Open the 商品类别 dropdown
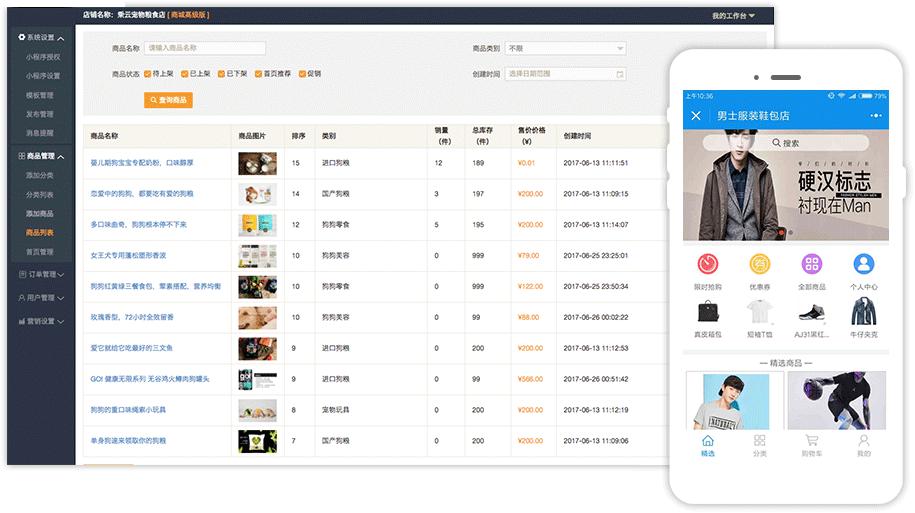915x513 pixels. point(565,48)
